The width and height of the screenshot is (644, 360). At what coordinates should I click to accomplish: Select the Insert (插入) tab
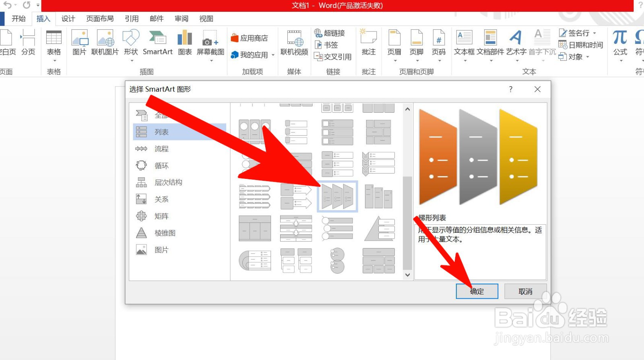pyautogui.click(x=43, y=19)
